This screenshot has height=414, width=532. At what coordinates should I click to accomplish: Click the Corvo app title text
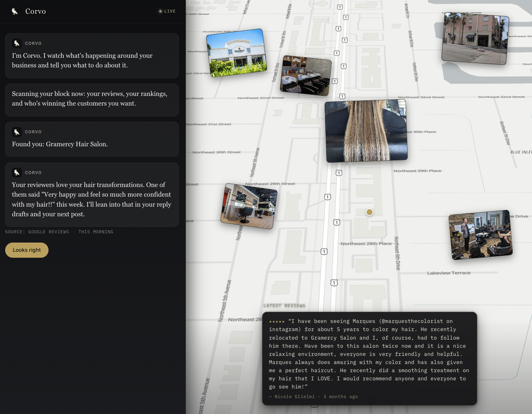[36, 11]
